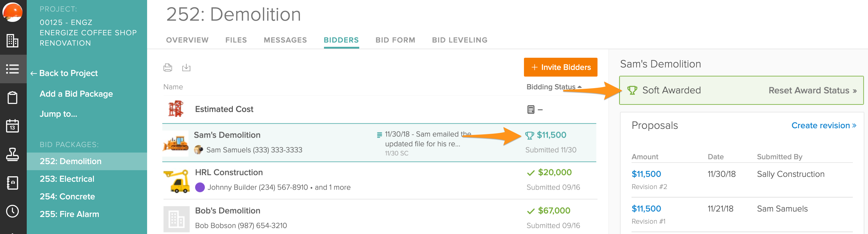Select 253: Electrical bid package
Image resolution: width=868 pixels, height=234 pixels.
pyautogui.click(x=67, y=179)
